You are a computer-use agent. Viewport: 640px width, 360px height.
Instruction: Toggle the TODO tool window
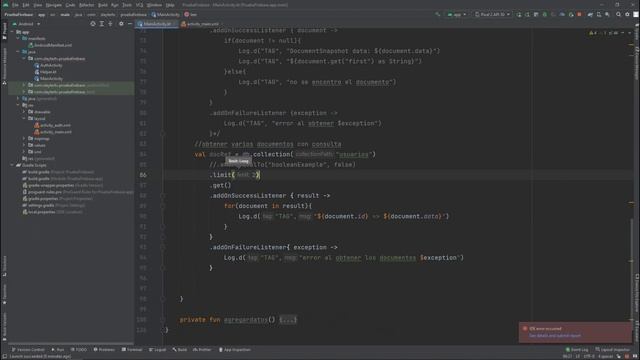[79, 350]
